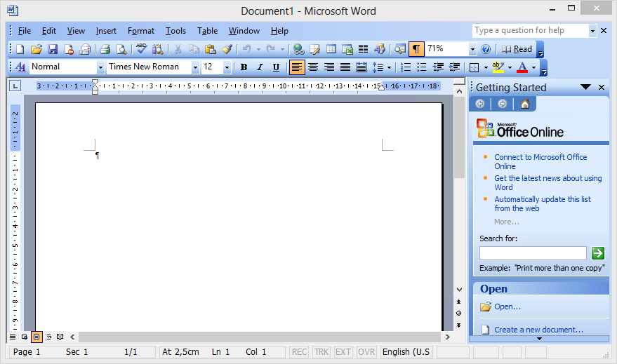Click the Columns icon
This screenshot has height=364, width=617.
(363, 49)
